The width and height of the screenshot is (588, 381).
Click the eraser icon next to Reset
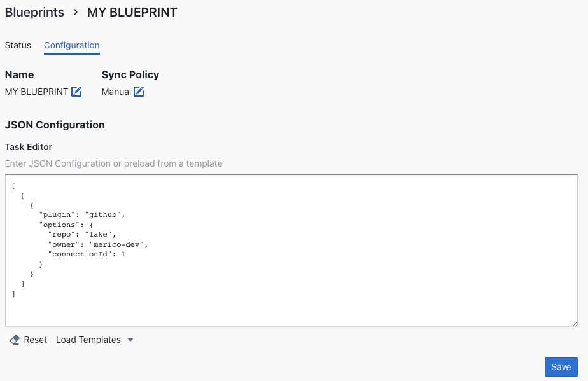15,340
